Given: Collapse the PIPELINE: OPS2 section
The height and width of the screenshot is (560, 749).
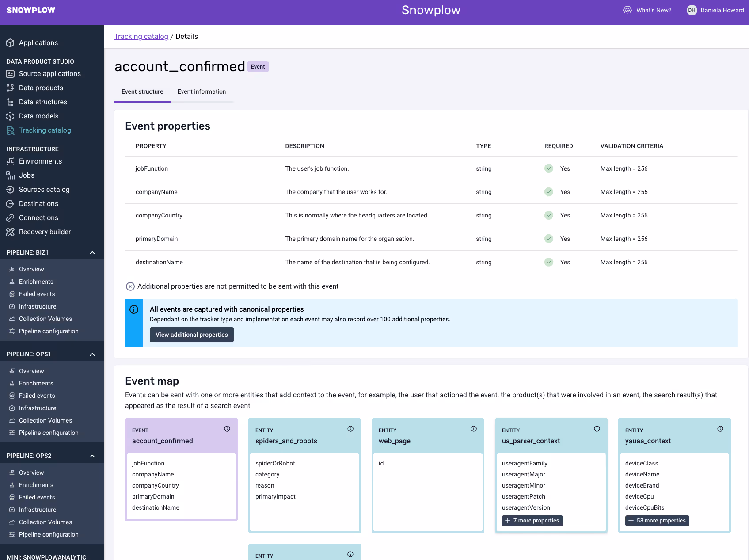Looking at the screenshot, I should coord(92,456).
